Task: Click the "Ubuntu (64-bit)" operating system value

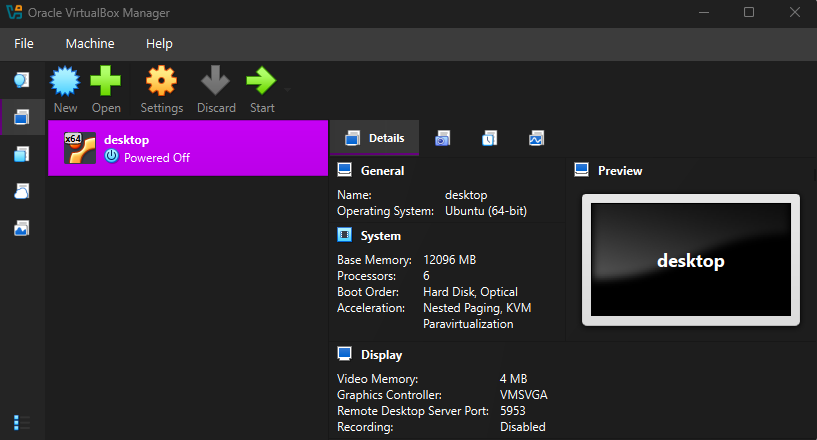Action: point(486,211)
